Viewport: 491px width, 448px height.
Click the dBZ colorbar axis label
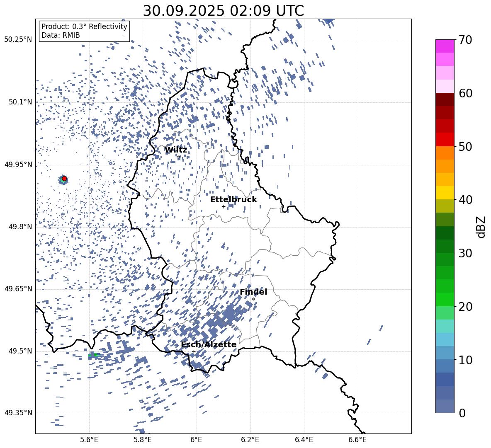point(481,227)
